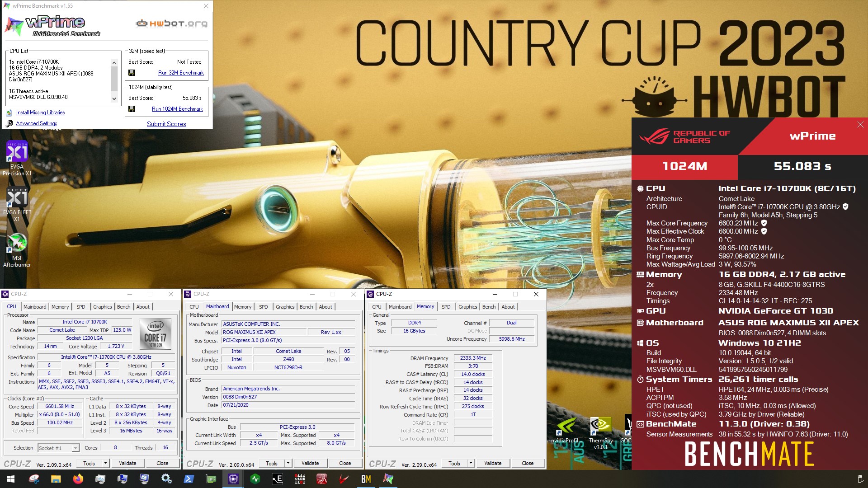Image resolution: width=868 pixels, height=488 pixels.
Task: Launch Snipping Tool from taskbar
Action: point(33,479)
